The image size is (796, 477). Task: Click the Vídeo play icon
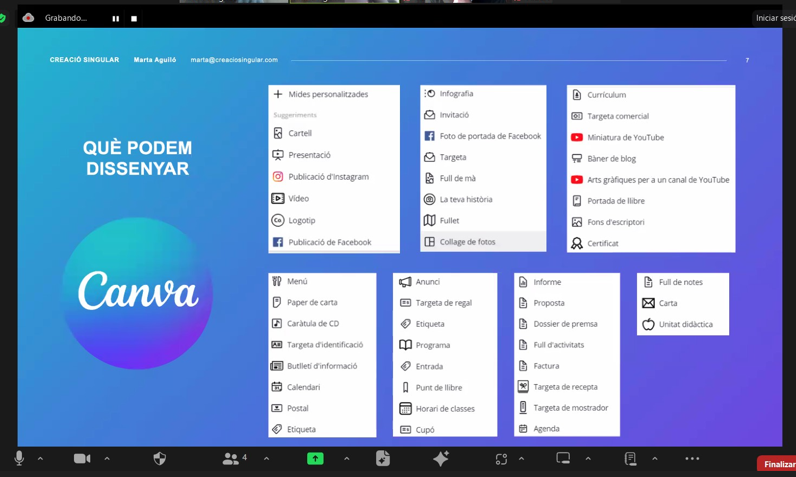(278, 198)
